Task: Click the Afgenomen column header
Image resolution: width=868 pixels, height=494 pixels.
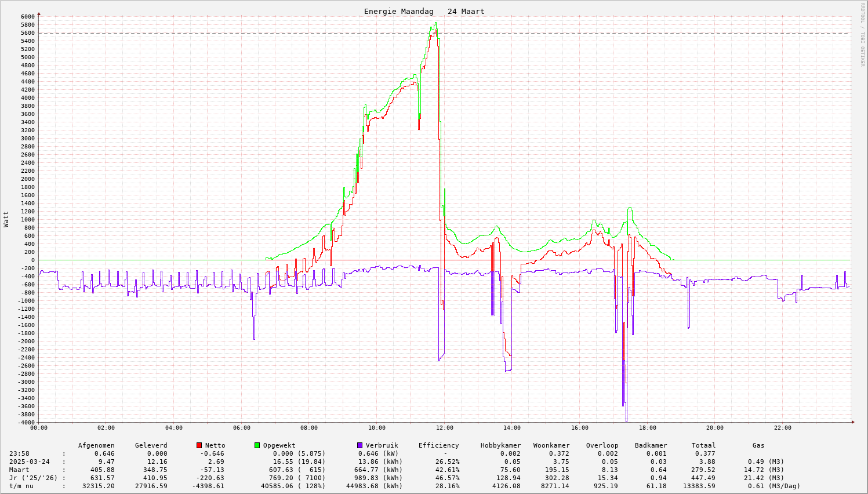Action: [96, 445]
